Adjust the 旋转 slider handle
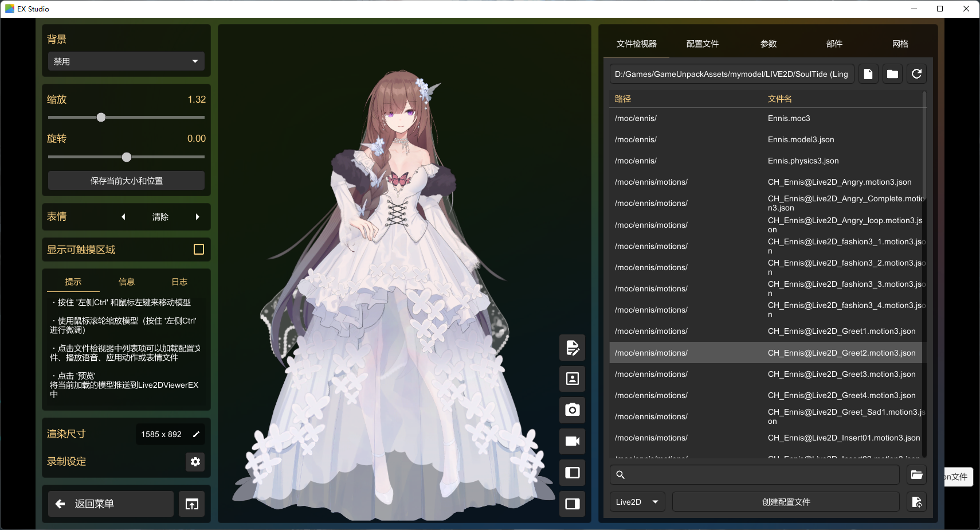Screen dimensions: 980x530 click(x=127, y=157)
